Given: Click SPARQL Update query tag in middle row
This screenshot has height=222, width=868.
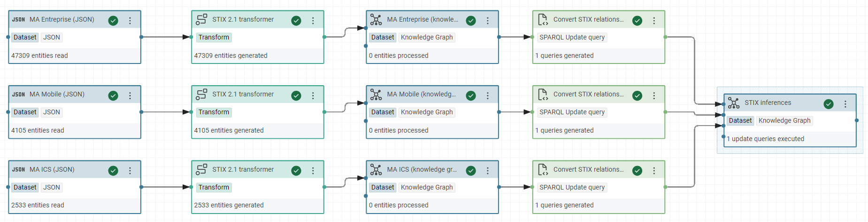Looking at the screenshot, I should pos(572,112).
